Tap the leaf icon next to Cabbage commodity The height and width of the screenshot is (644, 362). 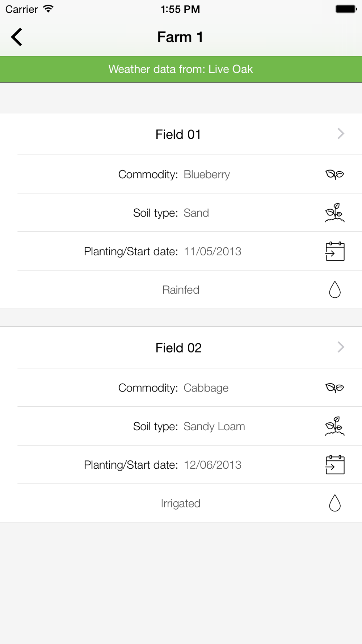(x=334, y=388)
